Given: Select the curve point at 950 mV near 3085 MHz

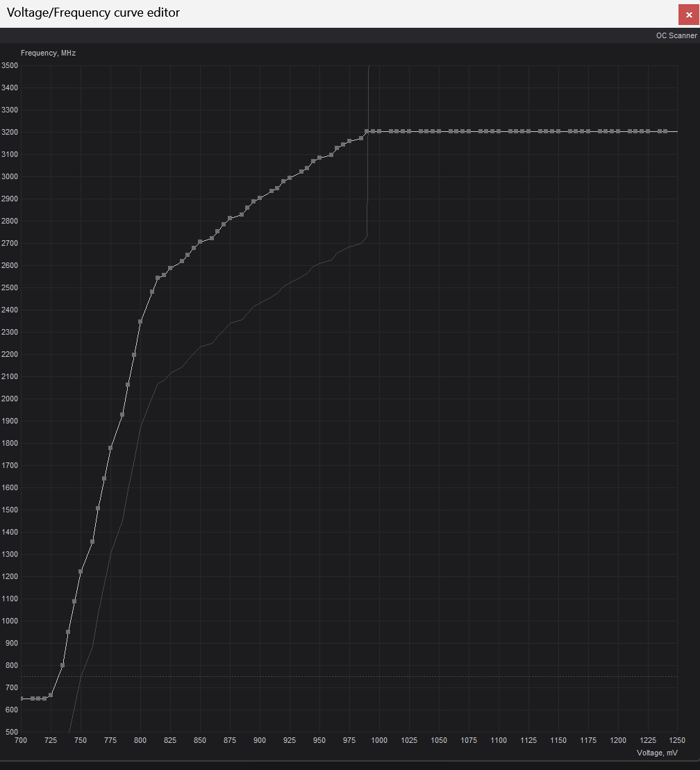Looking at the screenshot, I should 319,158.
